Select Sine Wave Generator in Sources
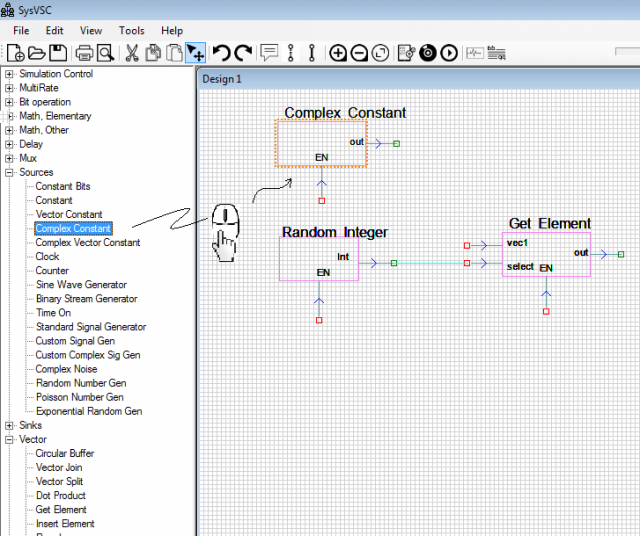 (x=81, y=285)
